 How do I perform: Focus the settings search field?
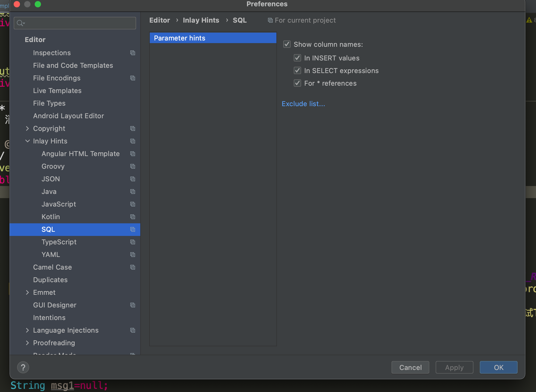click(x=79, y=23)
